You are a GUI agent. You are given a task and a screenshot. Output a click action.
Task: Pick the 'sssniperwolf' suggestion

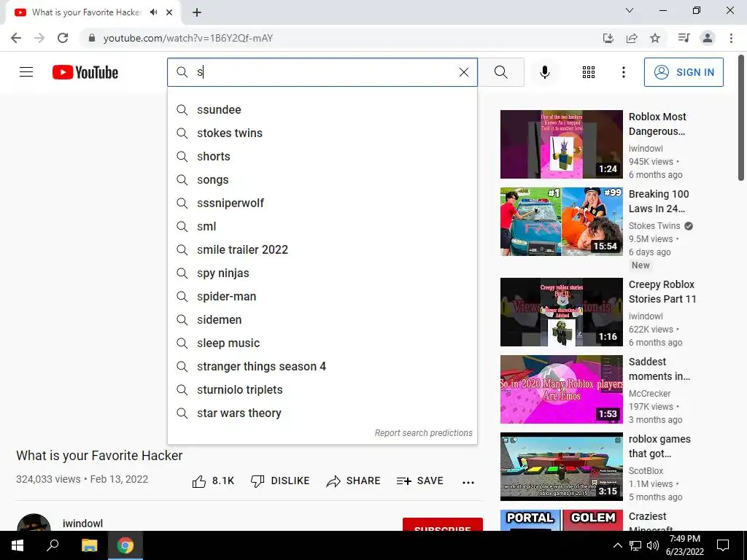click(322, 203)
